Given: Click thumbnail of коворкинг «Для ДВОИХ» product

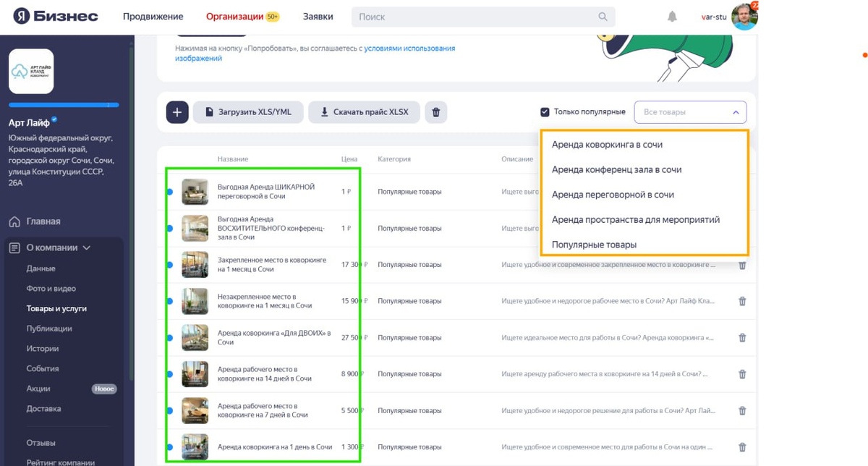Looking at the screenshot, I should [x=195, y=338].
